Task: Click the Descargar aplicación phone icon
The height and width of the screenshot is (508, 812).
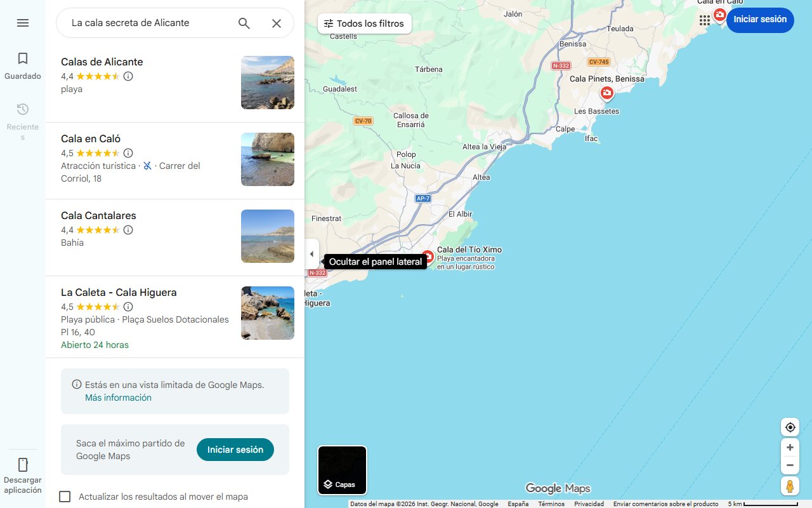Action: coord(23,465)
